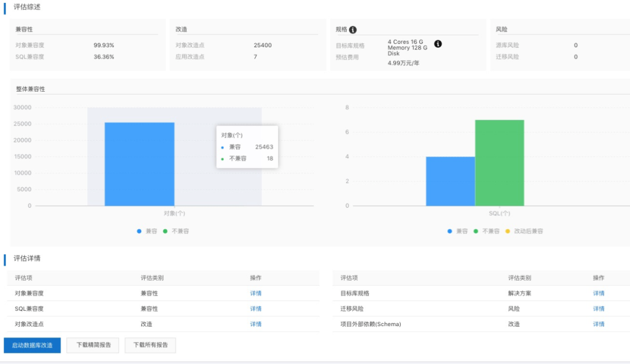Image resolution: width=630 pixels, height=364 pixels.
Task: Toggle 兼容 legend in the 对象 chart
Action: click(x=146, y=231)
